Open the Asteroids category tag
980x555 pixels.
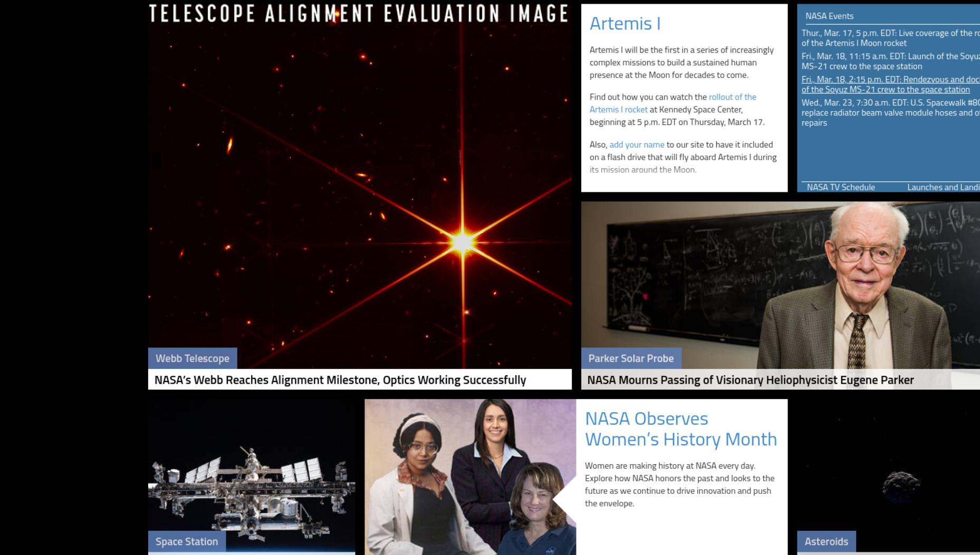[x=827, y=541]
